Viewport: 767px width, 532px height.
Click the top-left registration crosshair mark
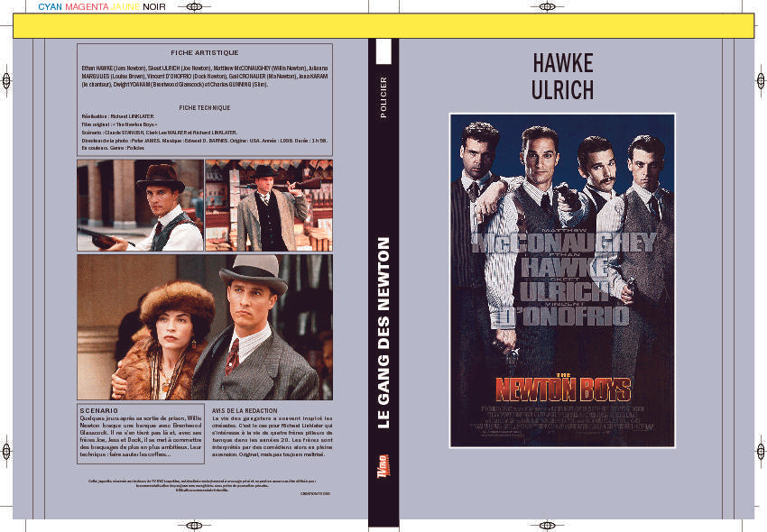pos(194,7)
